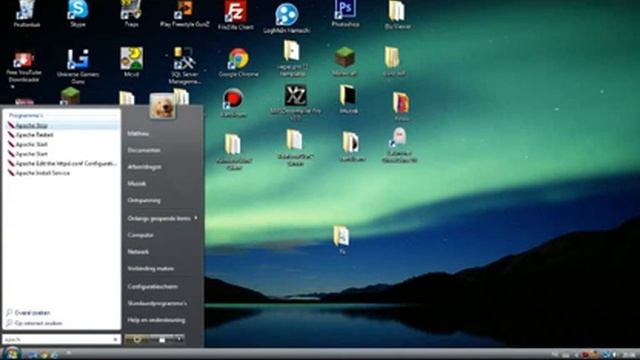The image size is (640, 360).
Task: Open Apache Edit the httpd.conf Configuration
Action: pos(61,164)
